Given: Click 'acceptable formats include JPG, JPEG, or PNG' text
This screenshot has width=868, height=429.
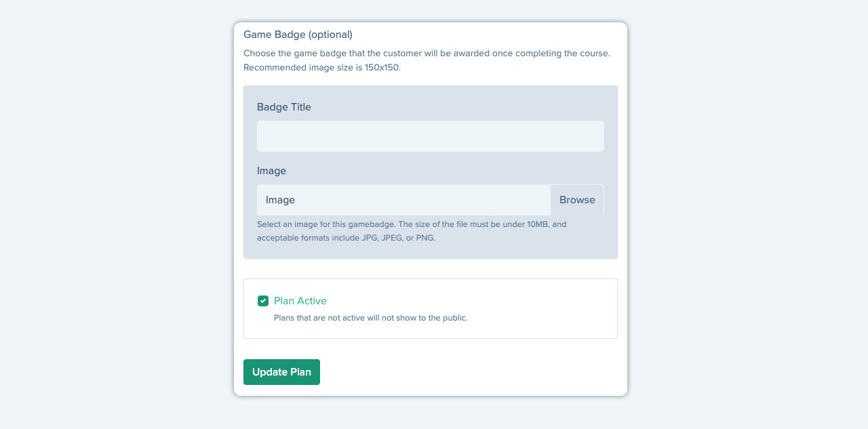Looking at the screenshot, I should (x=346, y=238).
